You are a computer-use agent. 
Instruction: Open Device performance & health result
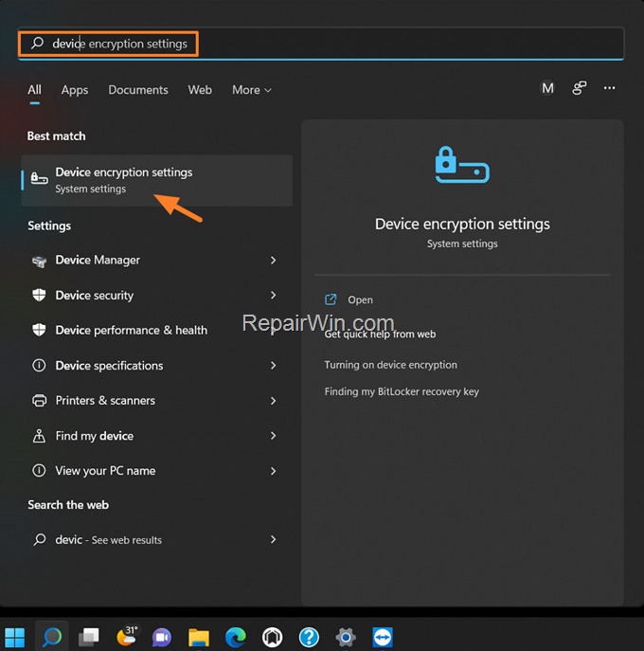[x=157, y=330]
